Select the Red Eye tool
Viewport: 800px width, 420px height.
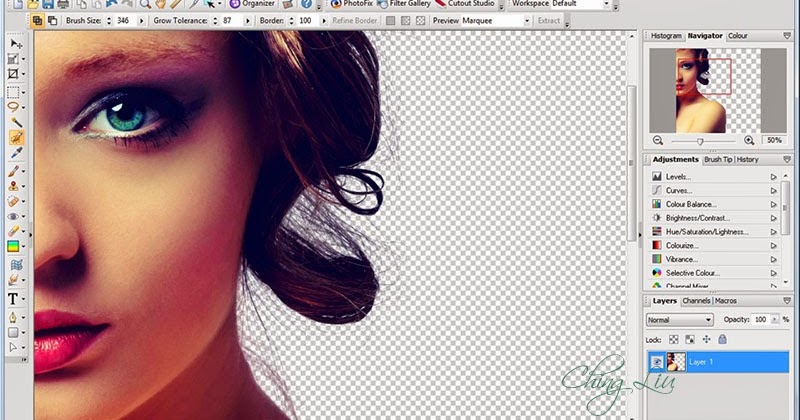click(x=14, y=216)
